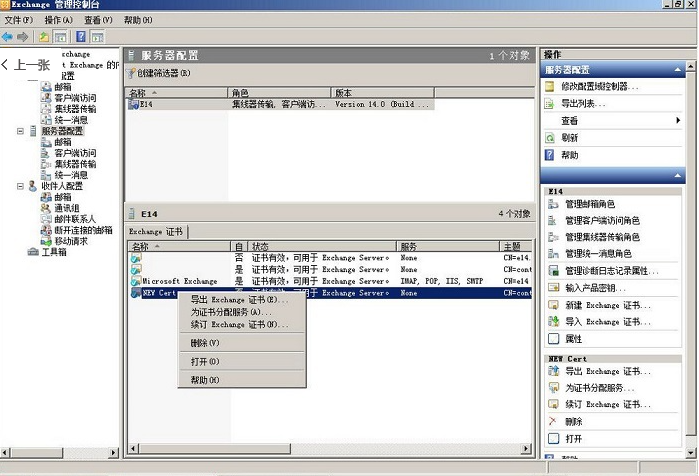Collapse the 收件人配置 tree node
The height and width of the screenshot is (476, 699).
20,186
